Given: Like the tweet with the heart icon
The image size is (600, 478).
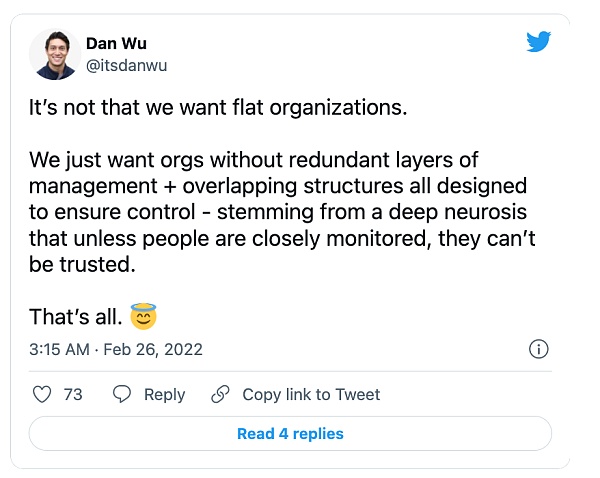Looking at the screenshot, I should (x=42, y=395).
